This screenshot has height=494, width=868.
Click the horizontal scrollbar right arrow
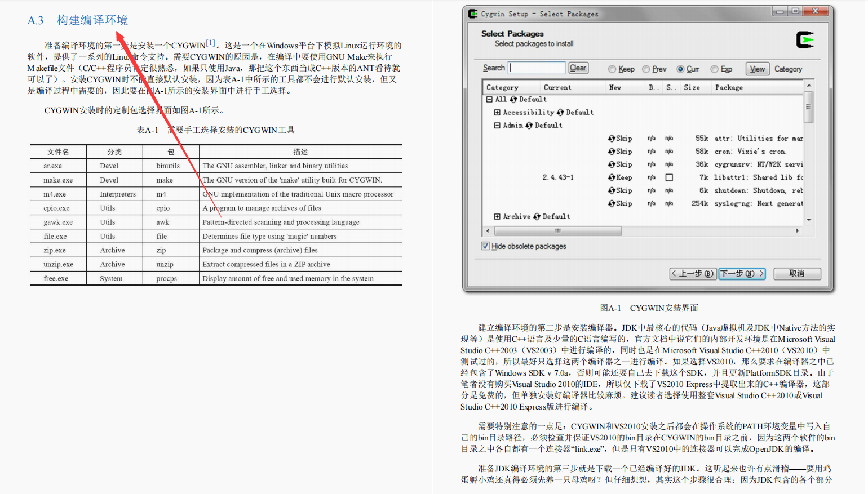798,230
